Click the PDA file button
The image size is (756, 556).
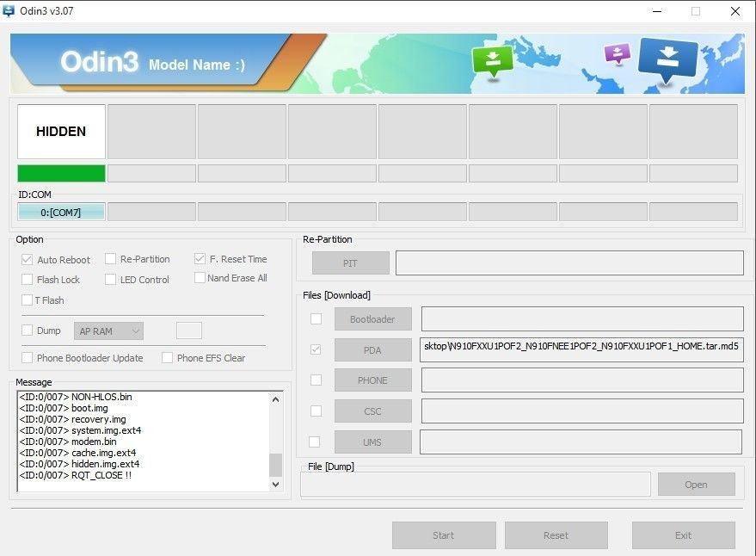tap(373, 350)
